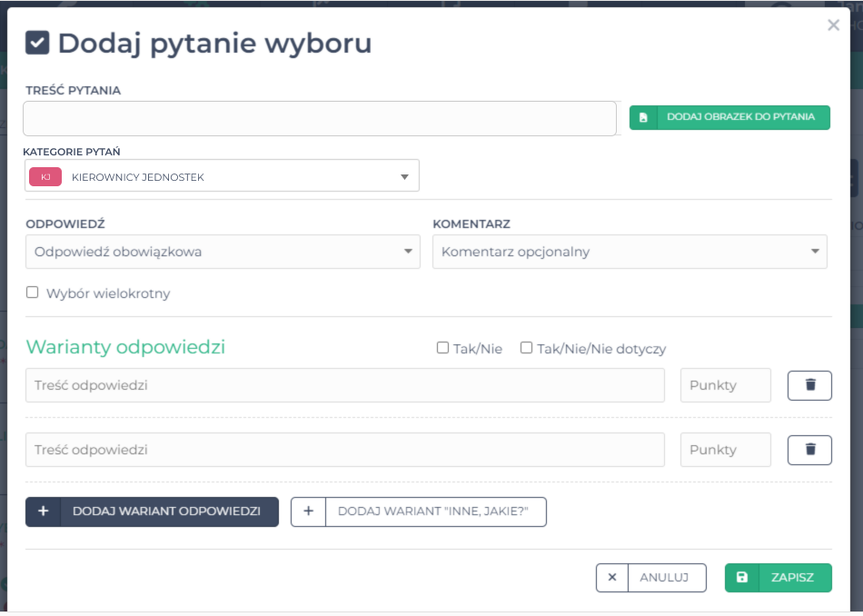Enable the Wybór wielokrotny checkbox
Image resolution: width=863 pixels, height=616 pixels.
(33, 293)
